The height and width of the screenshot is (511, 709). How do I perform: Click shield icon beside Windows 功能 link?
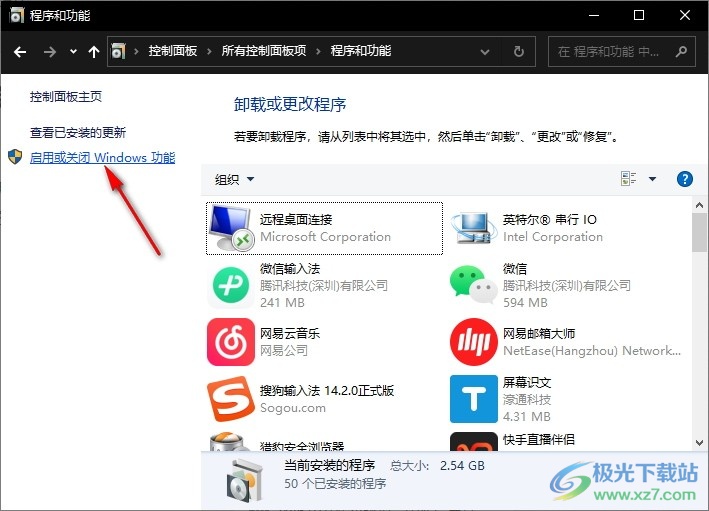click(x=15, y=157)
